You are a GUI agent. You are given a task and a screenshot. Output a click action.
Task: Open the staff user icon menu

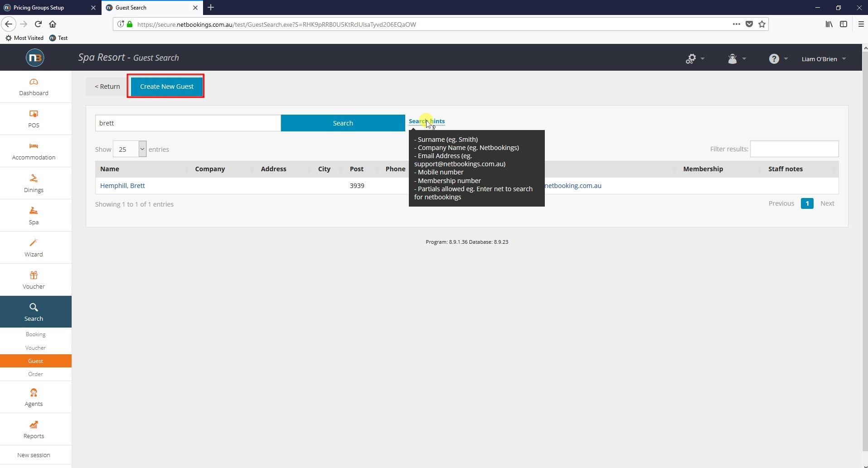pos(737,59)
